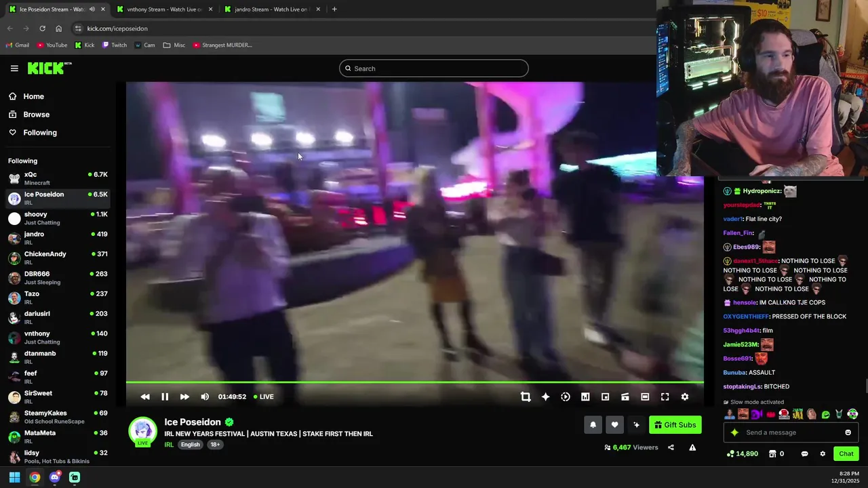
Task: Open the Kick hamburger menu
Action: (14, 68)
